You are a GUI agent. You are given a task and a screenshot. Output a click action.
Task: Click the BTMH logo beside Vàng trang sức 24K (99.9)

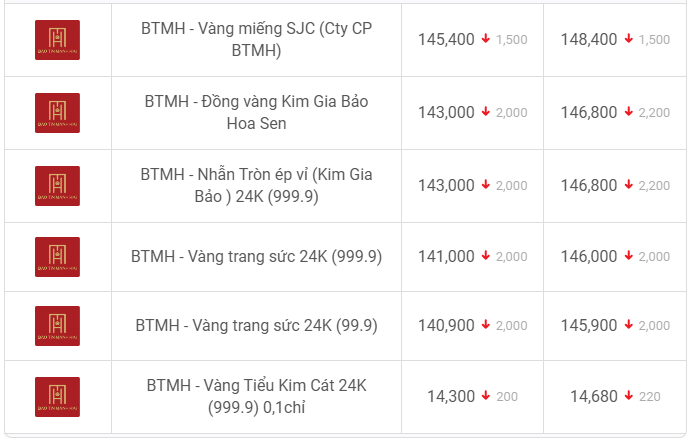pyautogui.click(x=58, y=326)
